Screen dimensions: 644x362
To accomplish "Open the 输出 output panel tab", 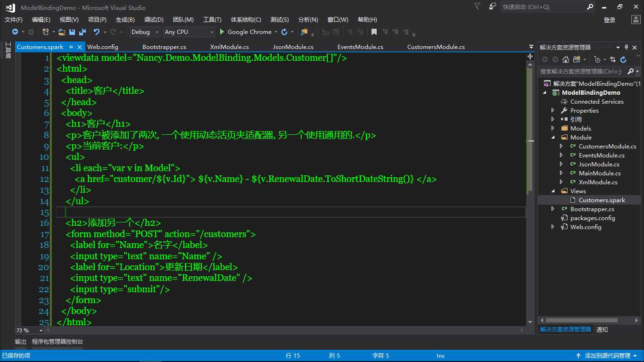I will [21, 342].
